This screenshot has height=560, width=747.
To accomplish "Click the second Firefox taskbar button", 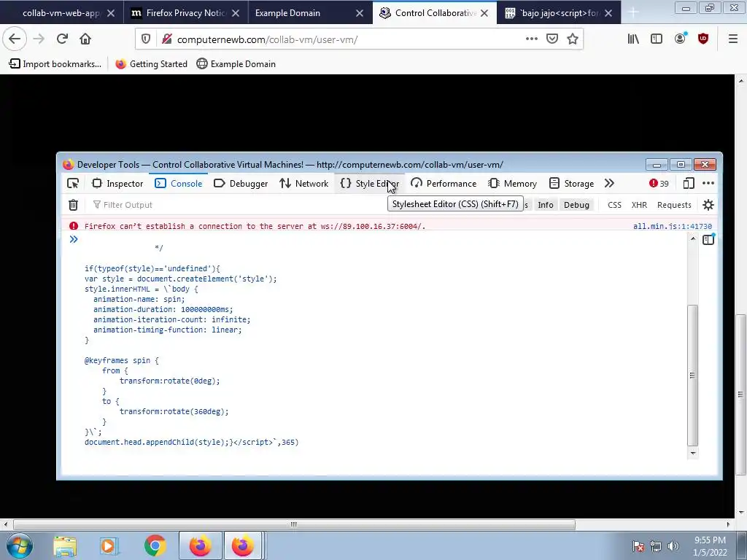I will pyautogui.click(x=244, y=546).
